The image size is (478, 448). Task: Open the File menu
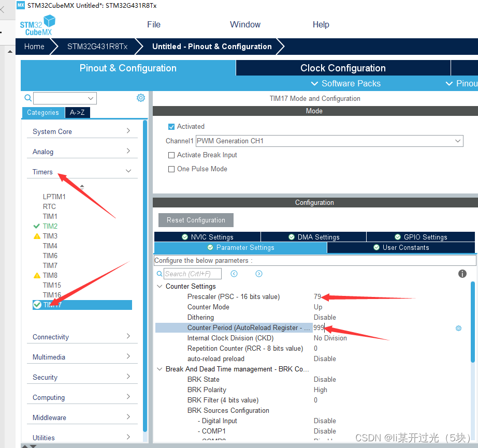(154, 24)
